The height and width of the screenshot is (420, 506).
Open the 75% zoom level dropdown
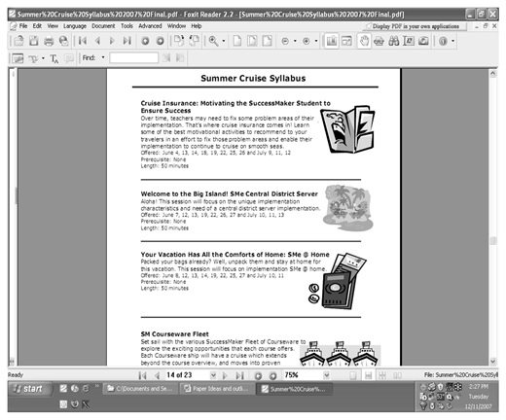pyautogui.click(x=327, y=375)
